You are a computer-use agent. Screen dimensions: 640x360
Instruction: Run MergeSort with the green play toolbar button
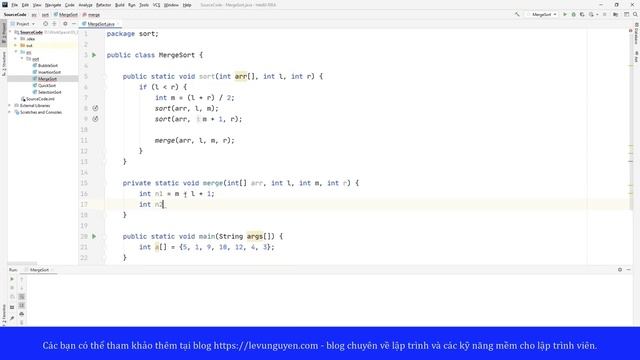click(565, 14)
